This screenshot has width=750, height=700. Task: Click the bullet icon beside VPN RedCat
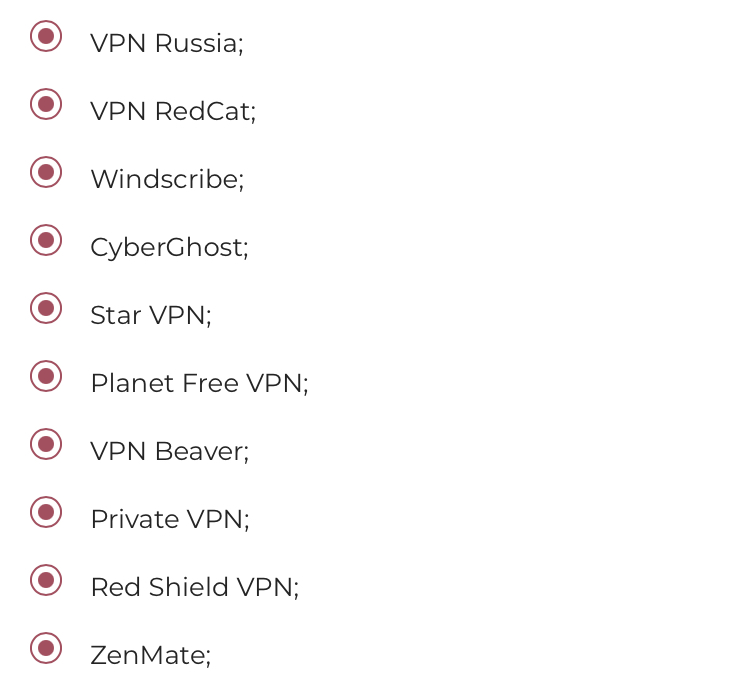tap(46, 104)
